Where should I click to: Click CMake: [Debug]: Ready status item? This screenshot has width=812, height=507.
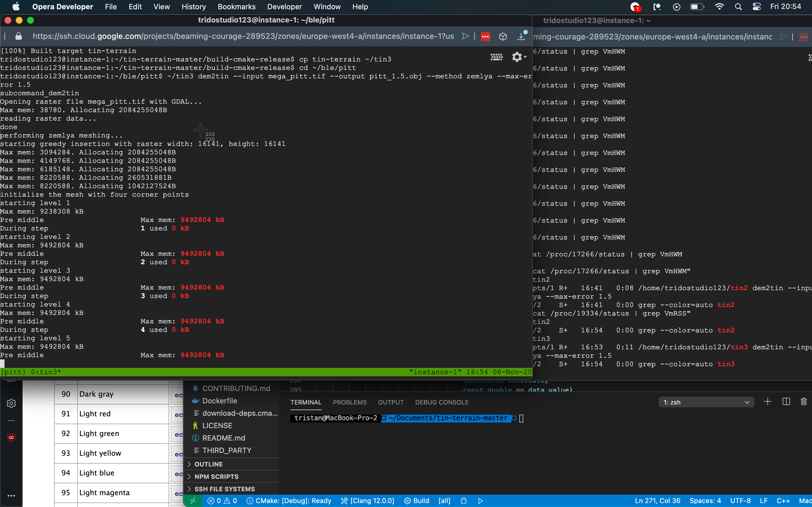[289, 501]
